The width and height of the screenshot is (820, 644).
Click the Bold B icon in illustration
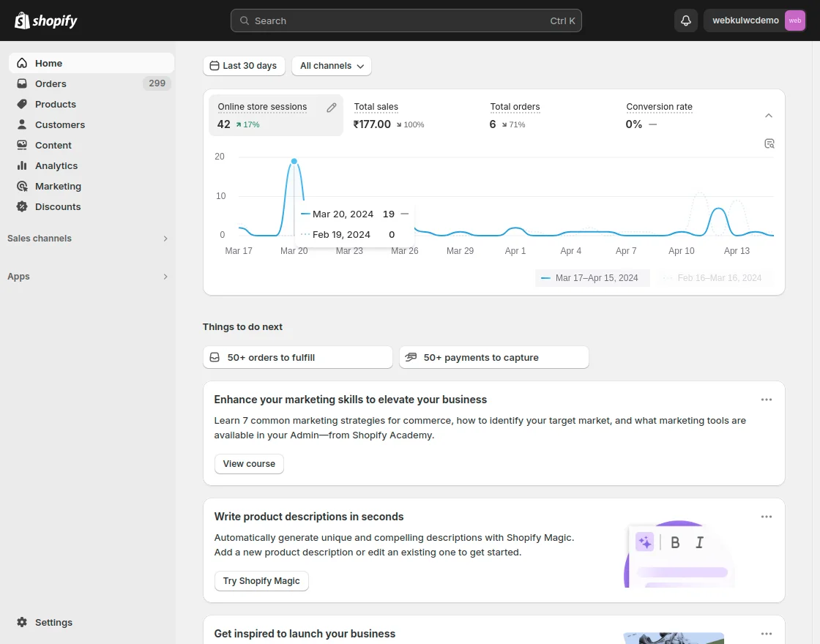pyautogui.click(x=675, y=542)
